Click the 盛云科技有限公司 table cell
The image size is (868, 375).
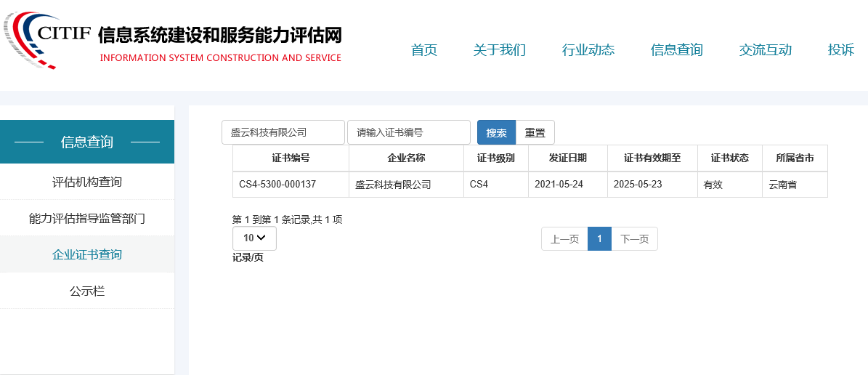pyautogui.click(x=406, y=185)
